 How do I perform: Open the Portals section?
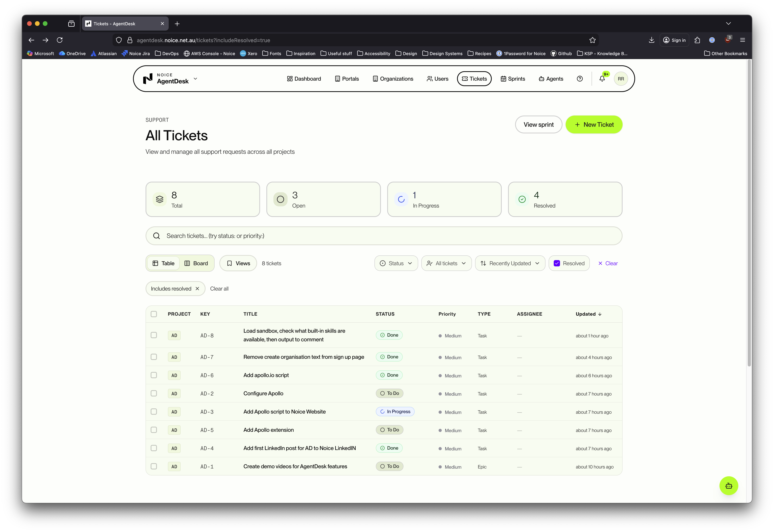(x=347, y=79)
